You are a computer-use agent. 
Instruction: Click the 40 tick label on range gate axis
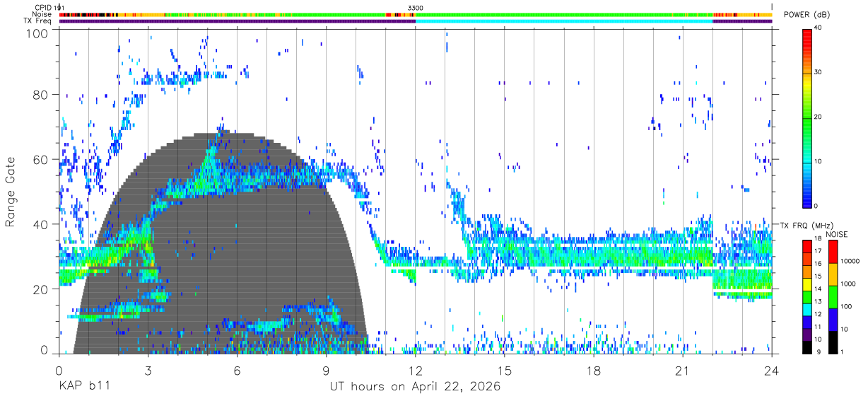(40, 224)
